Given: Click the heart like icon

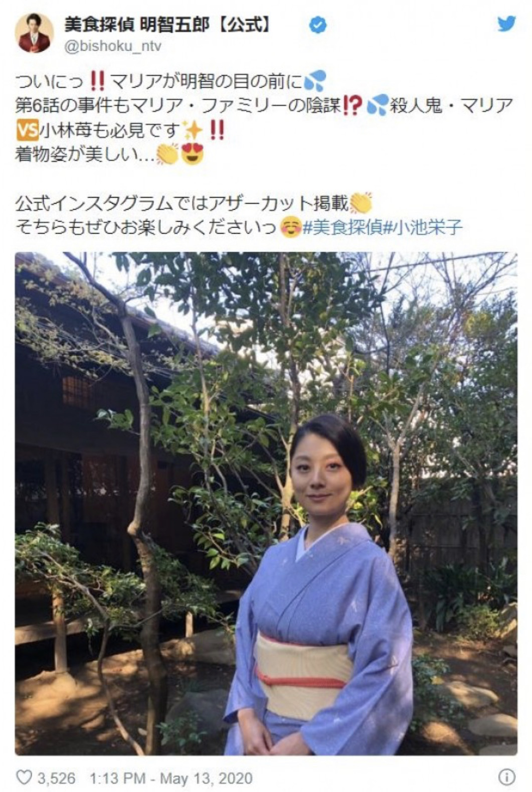Looking at the screenshot, I should pyautogui.click(x=24, y=777).
